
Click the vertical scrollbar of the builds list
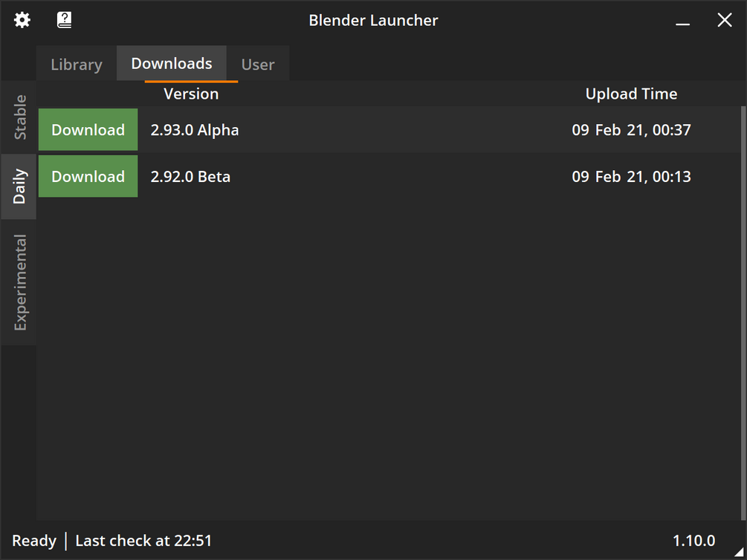tap(744, 313)
